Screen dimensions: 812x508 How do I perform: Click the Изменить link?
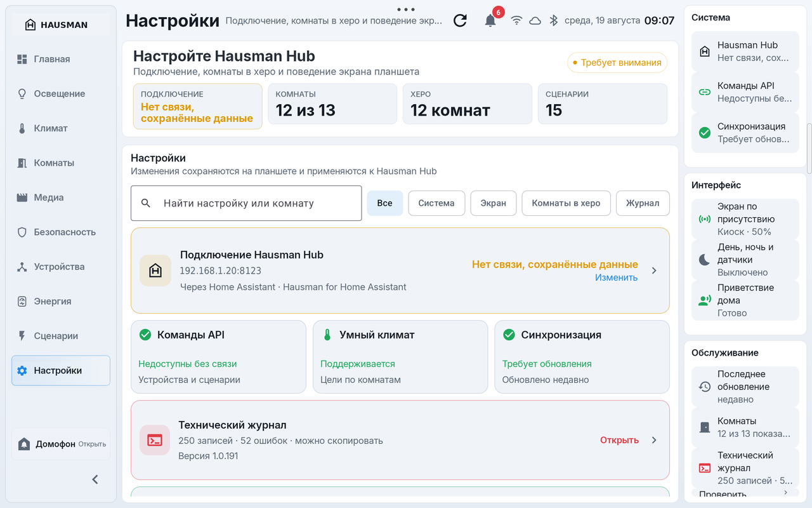pyautogui.click(x=617, y=277)
